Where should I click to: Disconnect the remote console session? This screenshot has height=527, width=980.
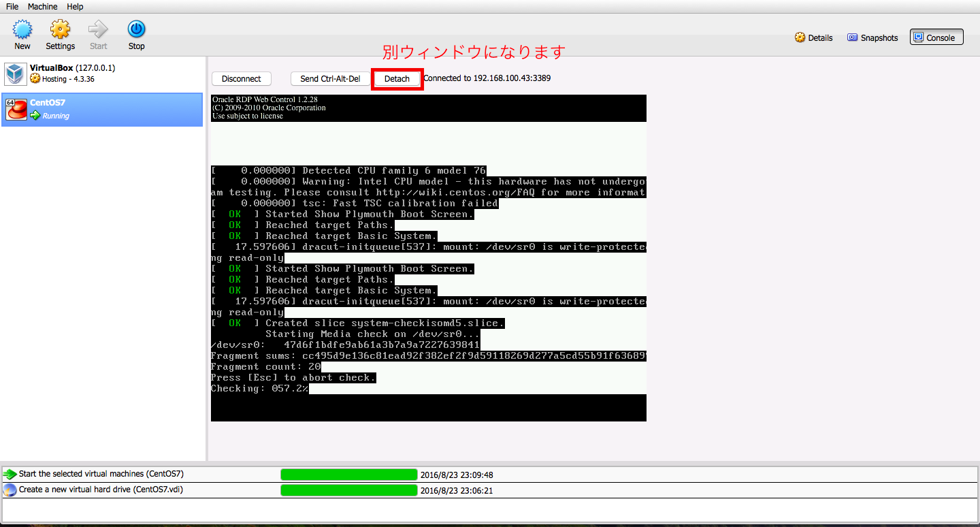coord(242,79)
